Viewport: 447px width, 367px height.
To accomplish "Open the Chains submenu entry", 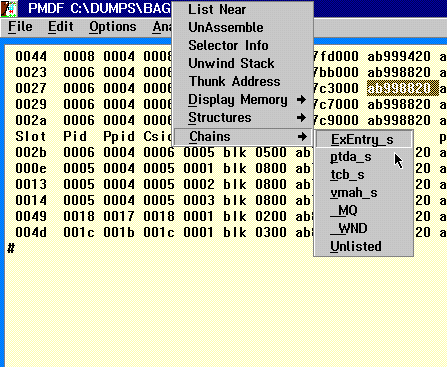I will coord(243,137).
